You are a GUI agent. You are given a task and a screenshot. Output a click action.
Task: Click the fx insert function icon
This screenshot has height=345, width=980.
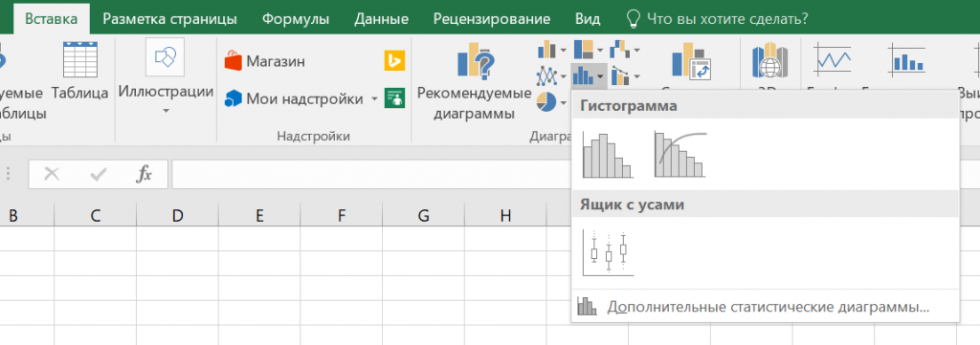point(144,175)
